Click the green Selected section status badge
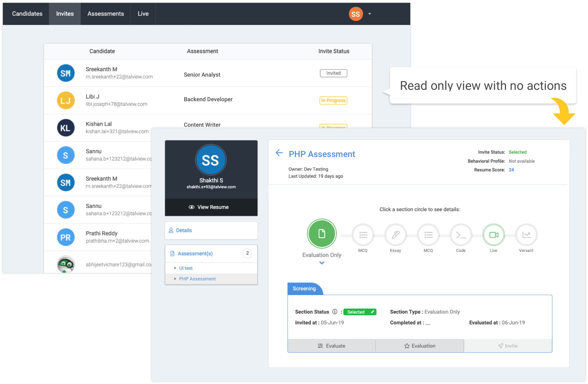 click(360, 312)
